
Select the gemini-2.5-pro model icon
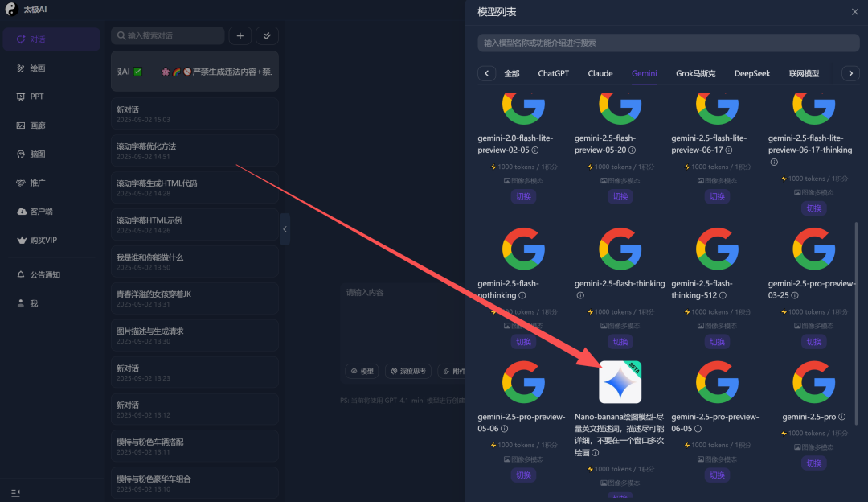coord(813,382)
